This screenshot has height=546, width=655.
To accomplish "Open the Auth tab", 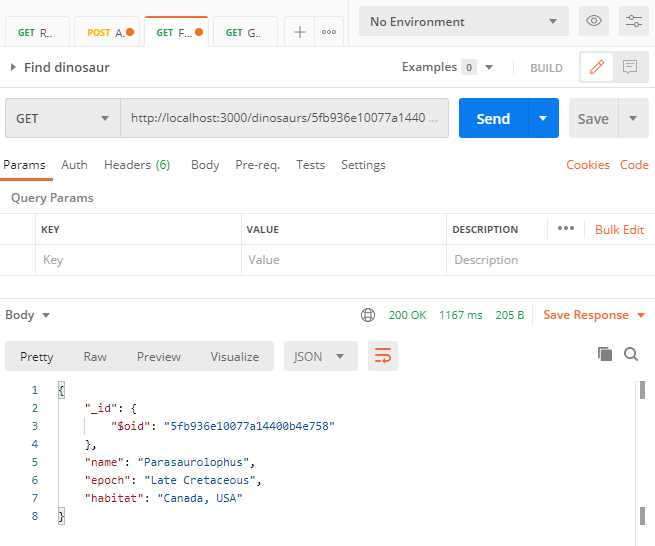I will 74,165.
